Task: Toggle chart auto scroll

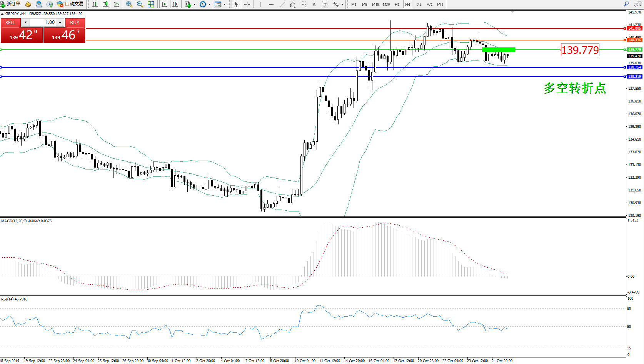Action: pyautogui.click(x=164, y=4)
